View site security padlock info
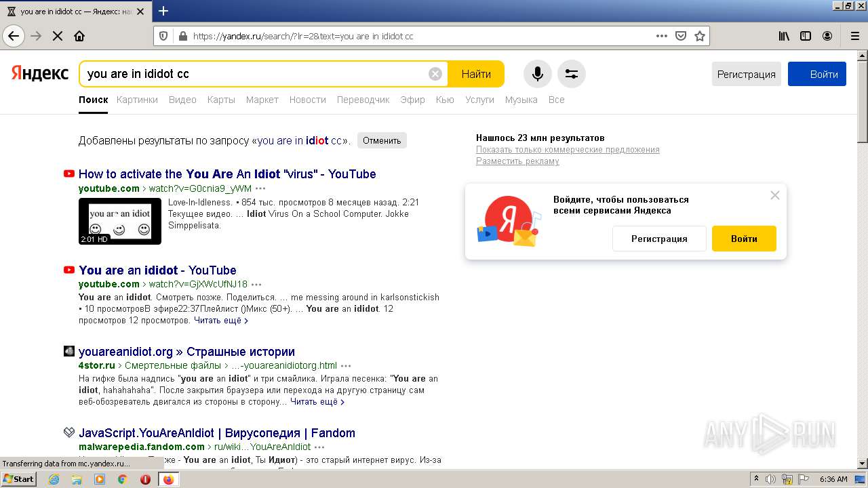Image resolution: width=868 pixels, height=488 pixels. point(182,36)
